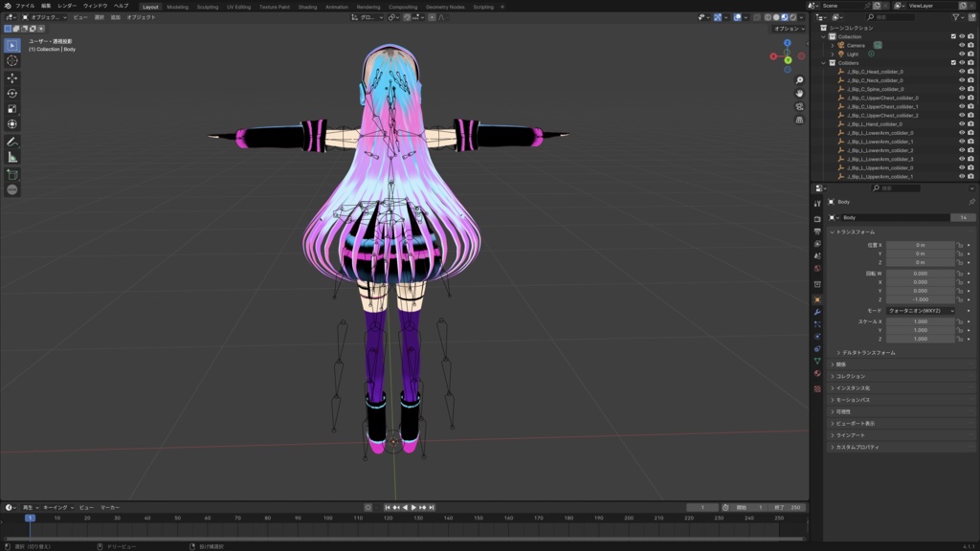Image resolution: width=980 pixels, height=551 pixels.
Task: Open the Tool properties tab
Action: pos(817,204)
